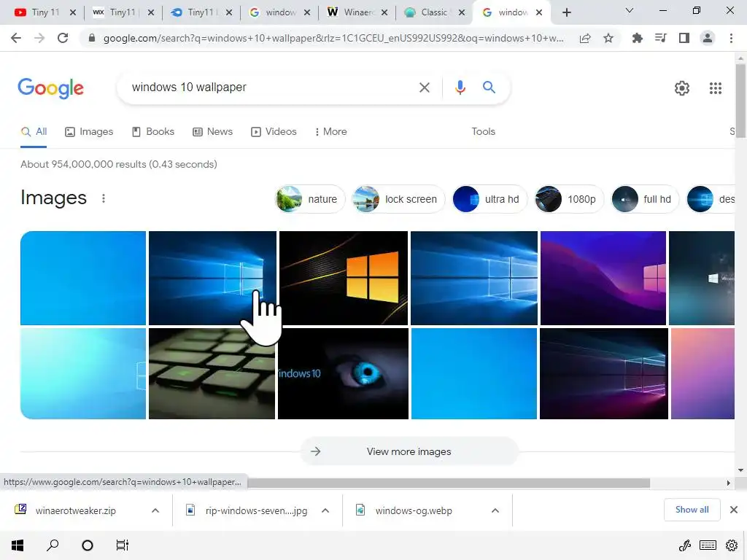
Task: Open the green keyboard wallpaper thumbnail
Action: point(212,374)
